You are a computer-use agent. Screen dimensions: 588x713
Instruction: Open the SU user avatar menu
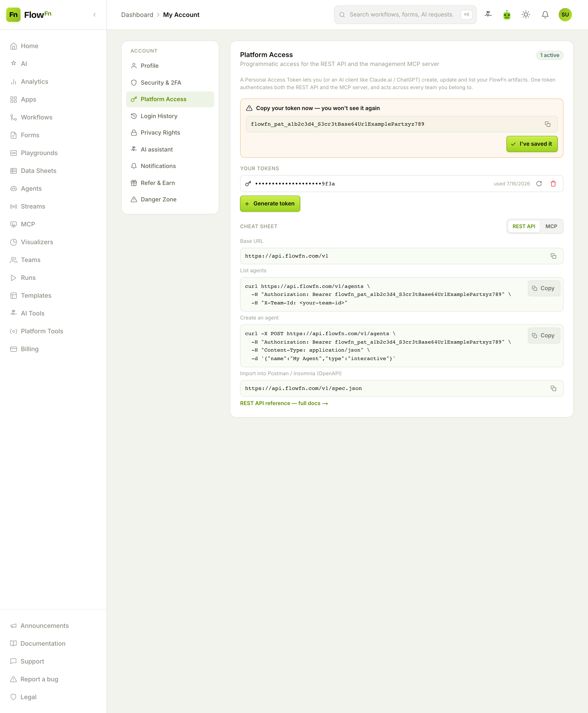(565, 14)
